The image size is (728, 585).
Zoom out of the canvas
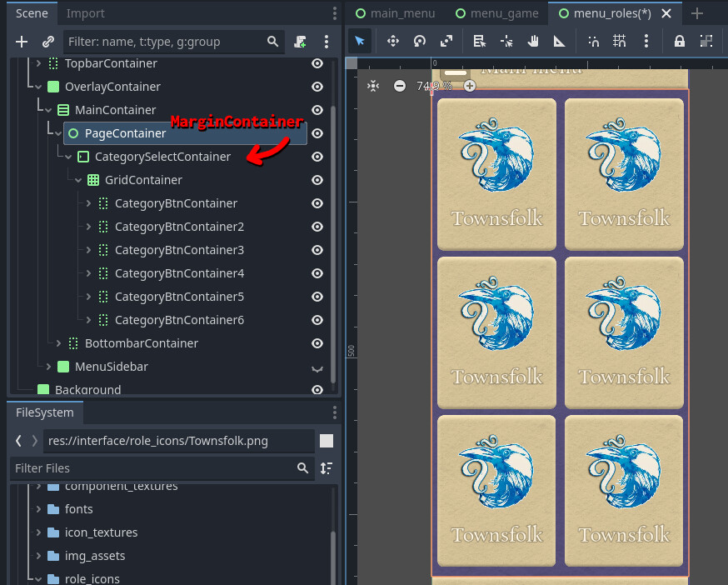coord(399,86)
